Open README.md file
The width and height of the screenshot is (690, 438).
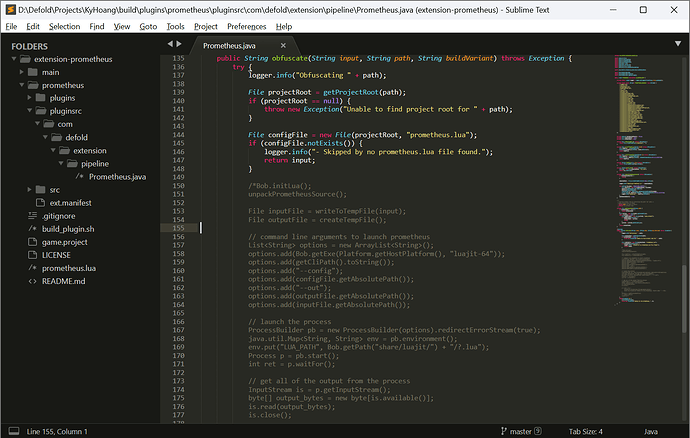pos(63,281)
